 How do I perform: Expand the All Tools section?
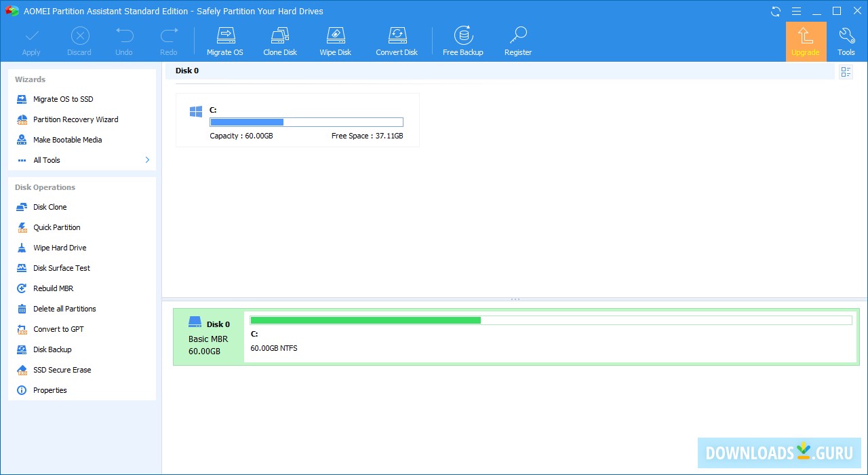tap(47, 159)
